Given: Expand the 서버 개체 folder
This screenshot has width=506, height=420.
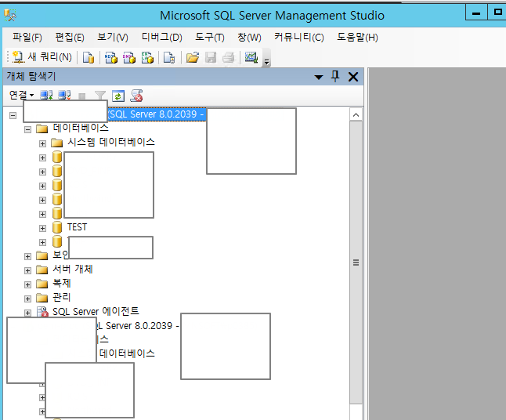Looking at the screenshot, I should point(27,270).
